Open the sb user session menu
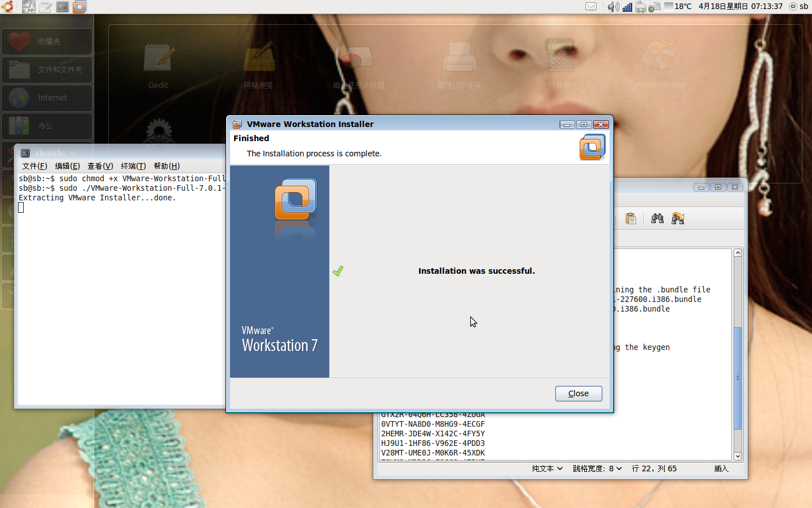Image resolution: width=812 pixels, height=508 pixels. click(799, 6)
